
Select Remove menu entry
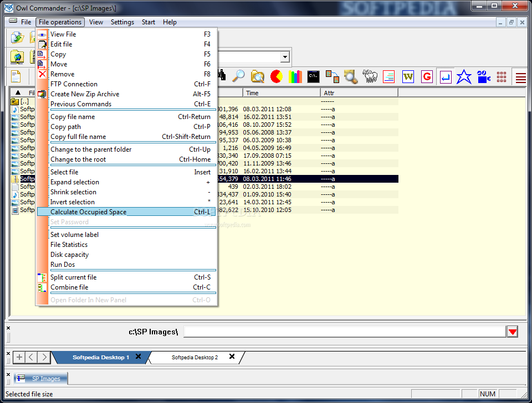pos(126,74)
